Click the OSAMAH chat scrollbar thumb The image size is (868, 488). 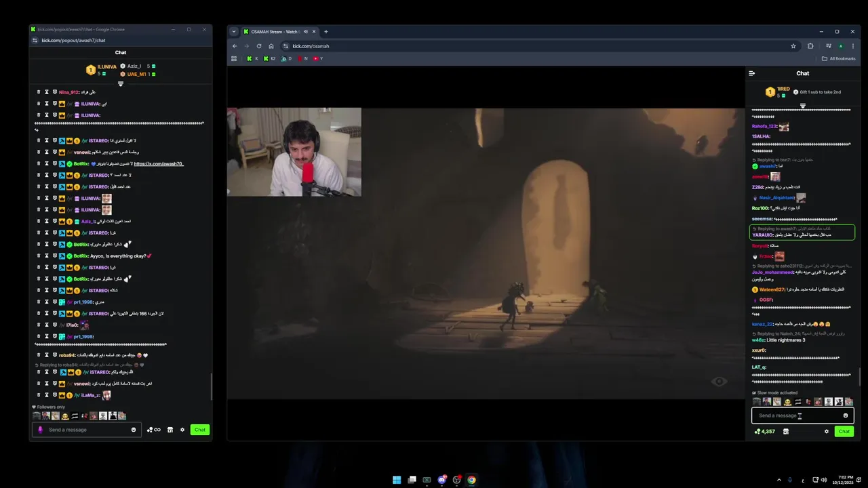[x=859, y=377]
